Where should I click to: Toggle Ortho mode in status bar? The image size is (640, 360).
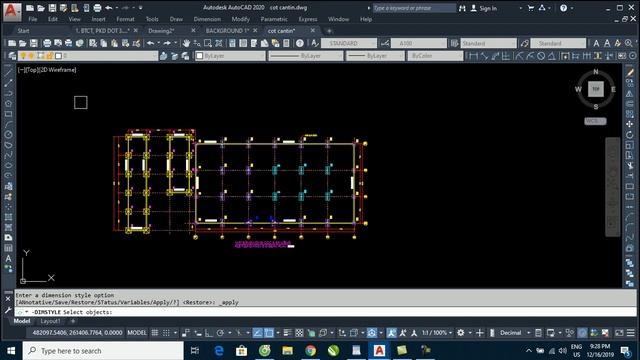point(209,333)
